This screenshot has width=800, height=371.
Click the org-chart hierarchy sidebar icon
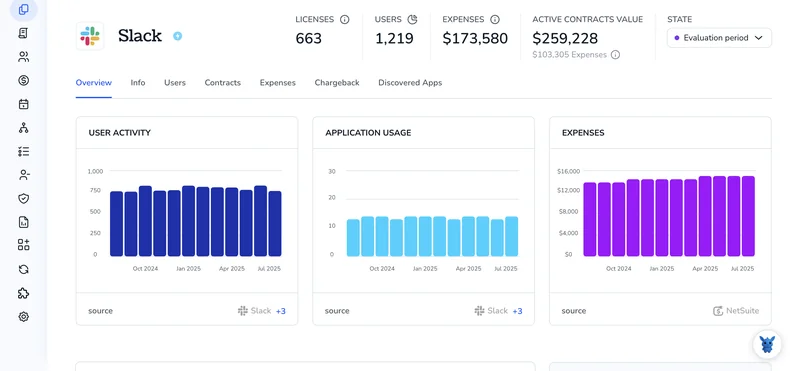[23, 128]
